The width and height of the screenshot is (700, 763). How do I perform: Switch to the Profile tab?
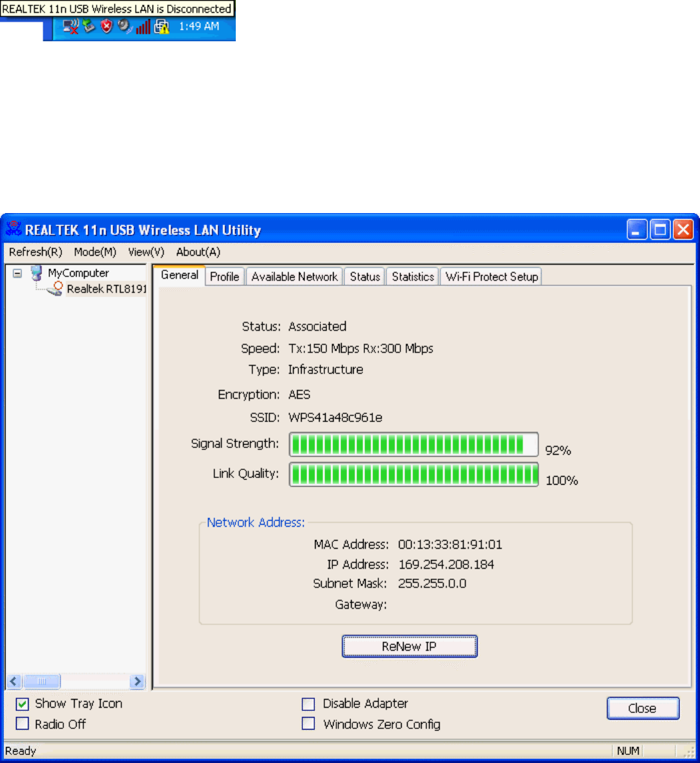[x=224, y=276]
